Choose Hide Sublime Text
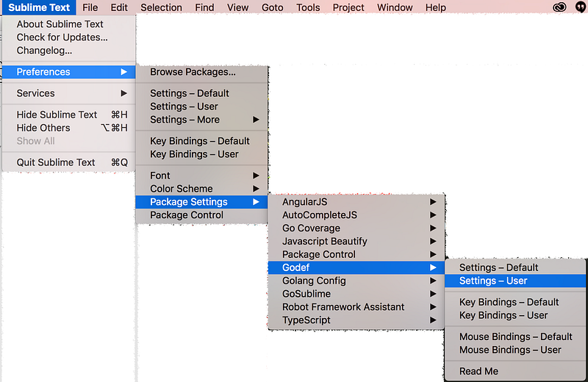Screen dimensions: 588x382 (x=68, y=115)
